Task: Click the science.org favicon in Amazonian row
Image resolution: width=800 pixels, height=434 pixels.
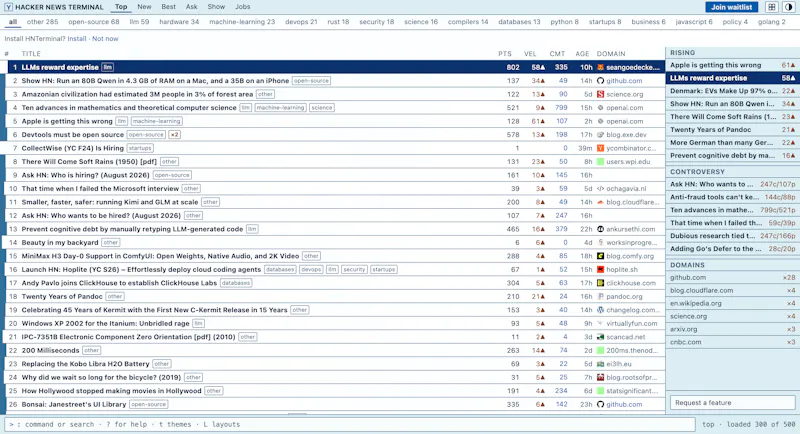Action: 601,94
